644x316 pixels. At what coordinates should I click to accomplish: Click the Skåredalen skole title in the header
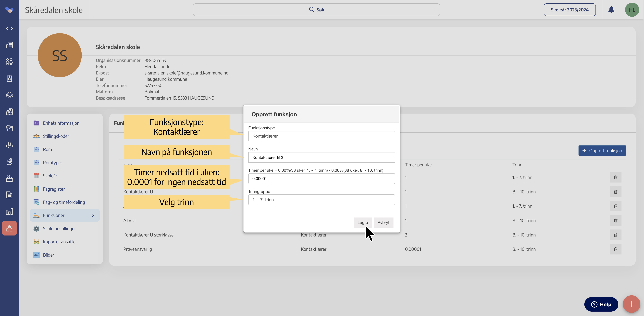[54, 10]
